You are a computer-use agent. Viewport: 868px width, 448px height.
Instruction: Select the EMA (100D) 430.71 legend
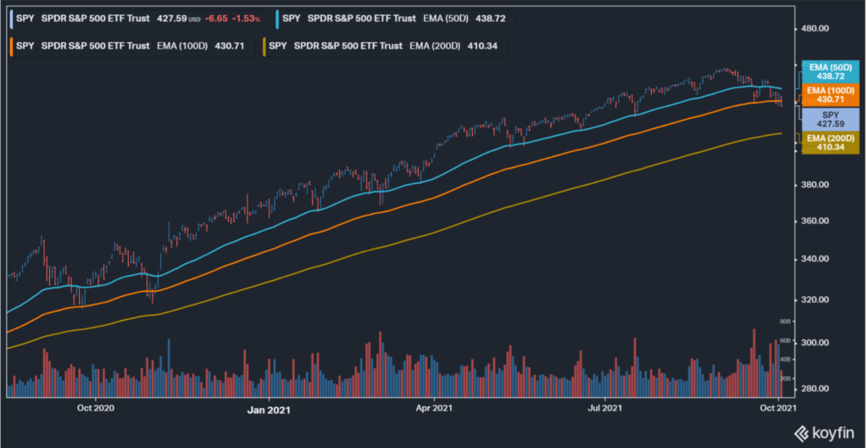[x=131, y=46]
